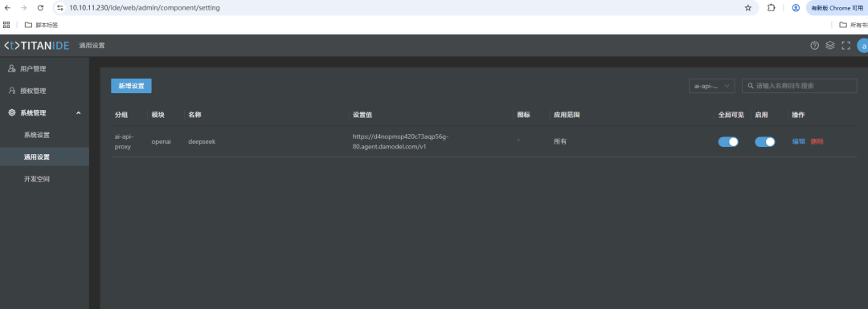Click the openai module cell
Image resolution: width=868 pixels, height=309 pixels.
(161, 141)
